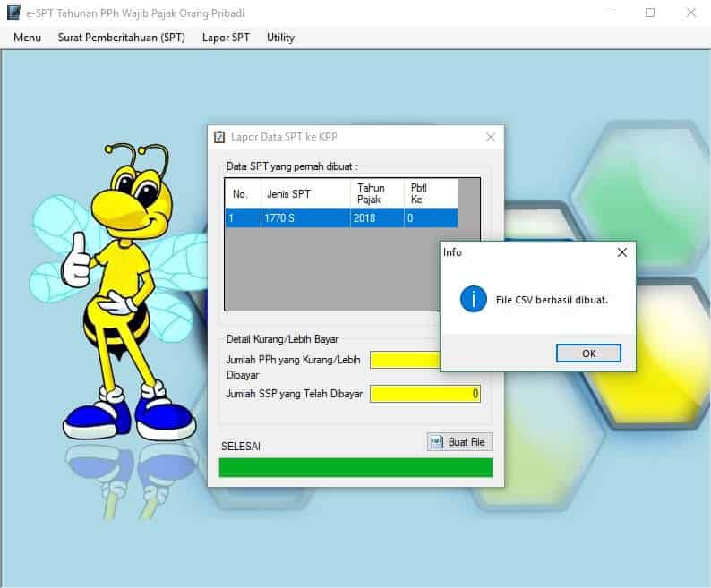Image resolution: width=711 pixels, height=588 pixels.
Task: Select the 1770 S row cell
Action: pyautogui.click(x=305, y=218)
